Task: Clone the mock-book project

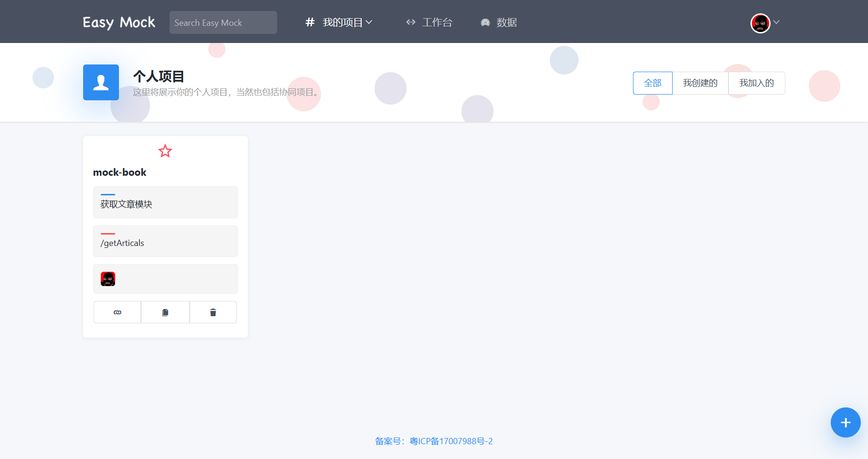Action: [165, 312]
